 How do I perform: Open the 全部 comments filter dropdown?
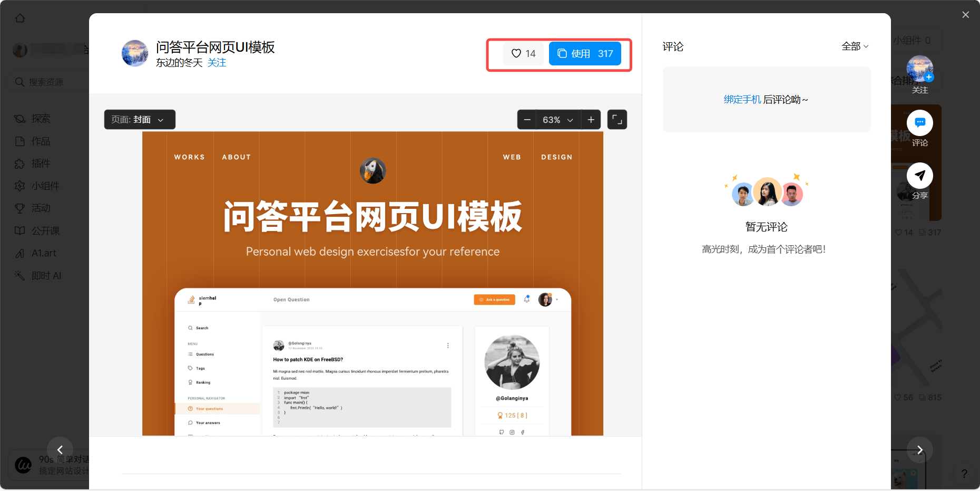855,46
